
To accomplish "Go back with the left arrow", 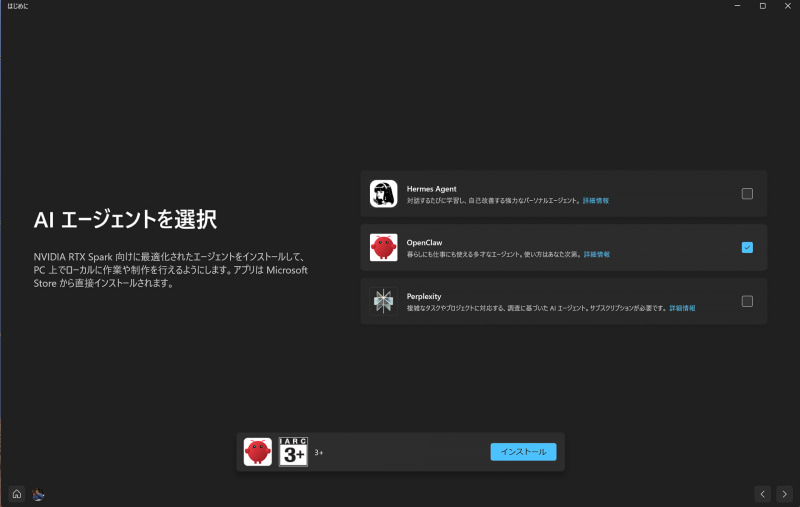I will coord(762,494).
